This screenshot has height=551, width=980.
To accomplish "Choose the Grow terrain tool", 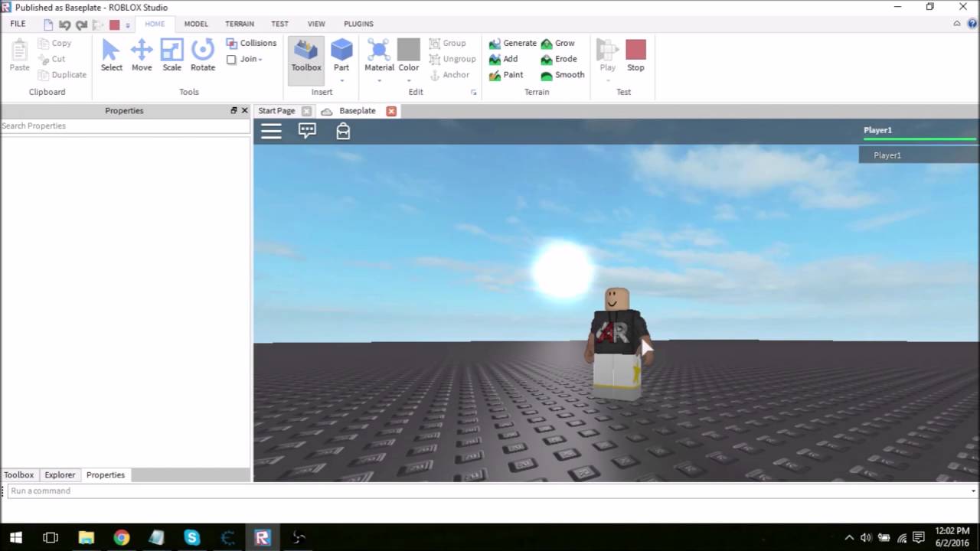I will coord(557,44).
